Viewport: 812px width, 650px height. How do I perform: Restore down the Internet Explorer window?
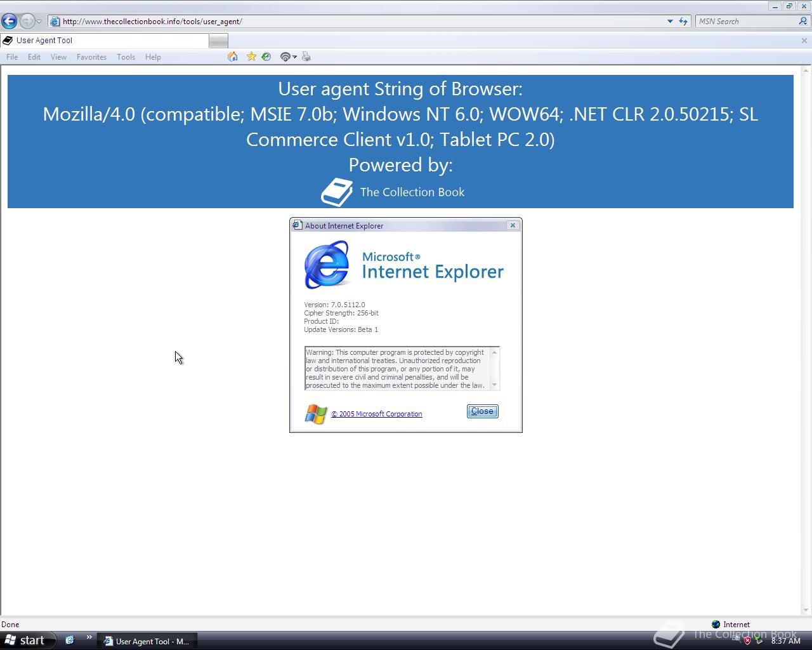tap(789, 6)
